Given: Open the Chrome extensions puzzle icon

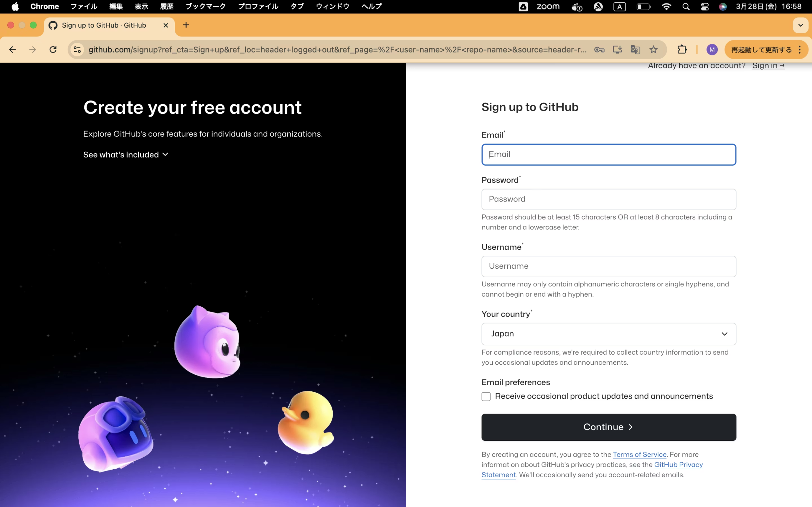Looking at the screenshot, I should coord(682,50).
